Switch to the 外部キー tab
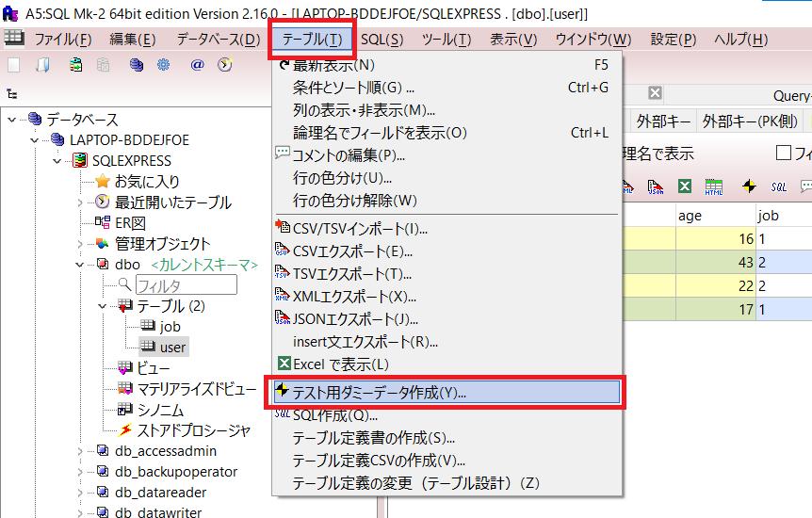Image resolution: width=812 pixels, height=518 pixels. 663,121
